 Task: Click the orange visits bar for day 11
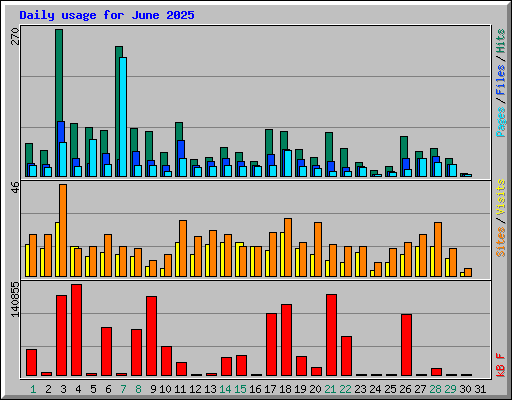point(183,248)
